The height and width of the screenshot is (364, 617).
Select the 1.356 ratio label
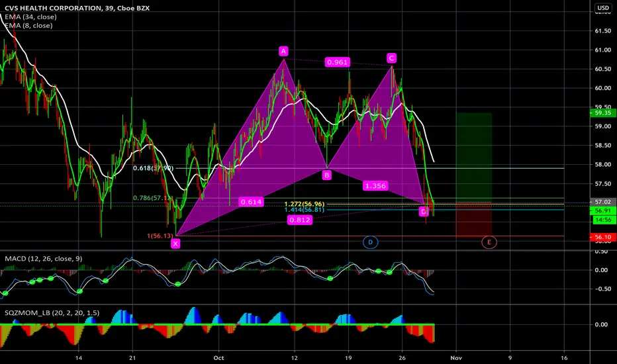[x=375, y=186]
